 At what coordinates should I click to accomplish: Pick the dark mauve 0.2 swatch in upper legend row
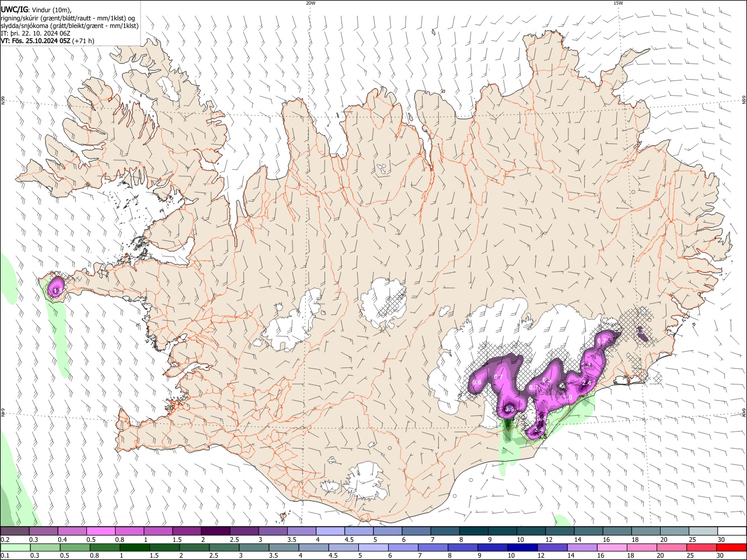[15, 531]
